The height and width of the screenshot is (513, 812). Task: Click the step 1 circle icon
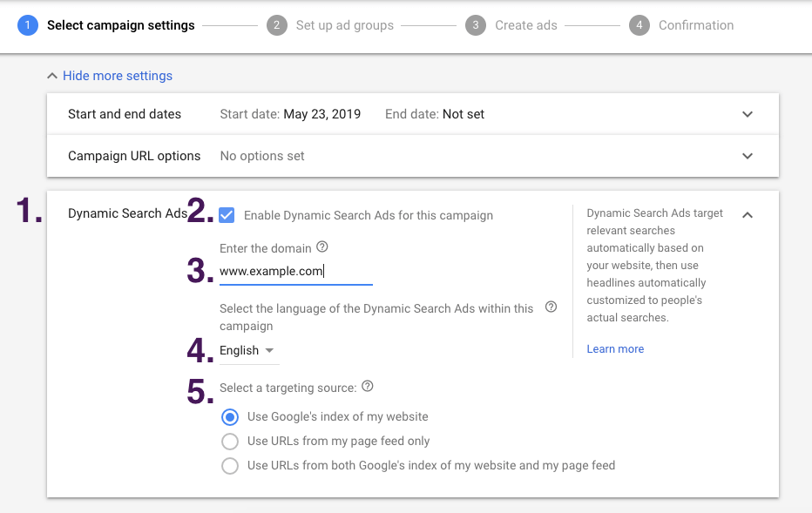click(28, 25)
